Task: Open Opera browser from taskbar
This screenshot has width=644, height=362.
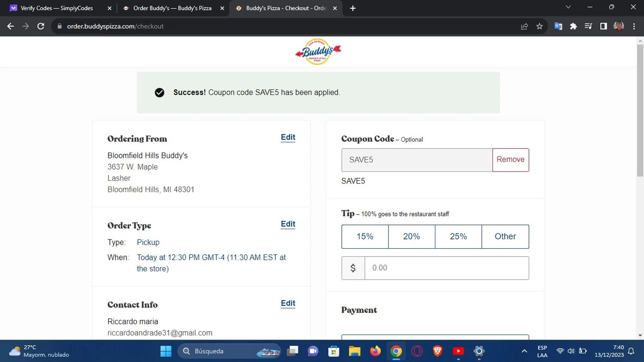Action: (417, 351)
